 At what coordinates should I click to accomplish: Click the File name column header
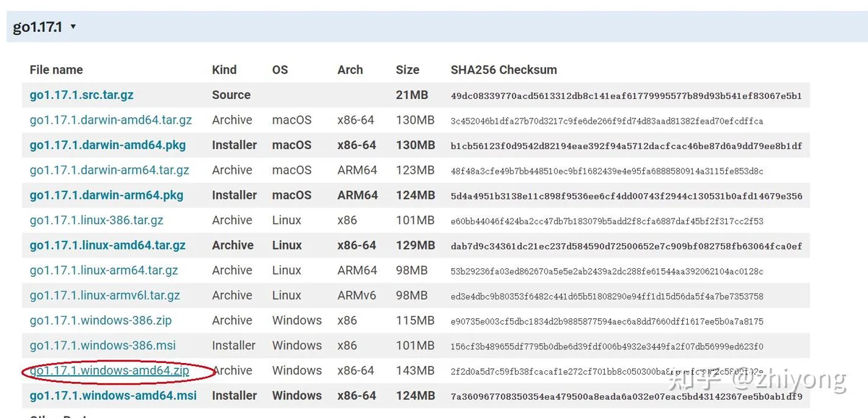click(x=56, y=69)
